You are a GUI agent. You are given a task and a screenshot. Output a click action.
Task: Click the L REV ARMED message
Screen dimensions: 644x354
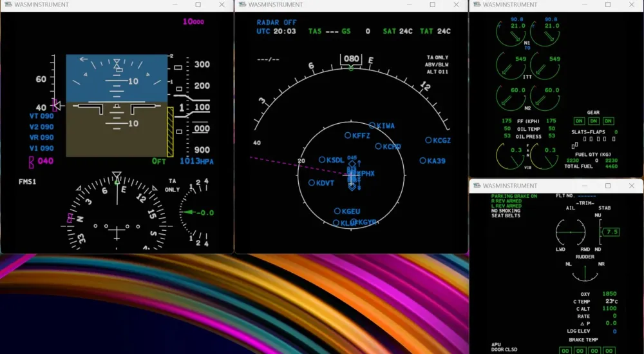[506, 206]
